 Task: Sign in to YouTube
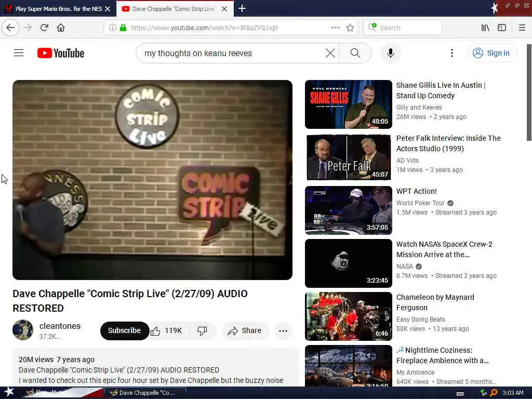(492, 53)
